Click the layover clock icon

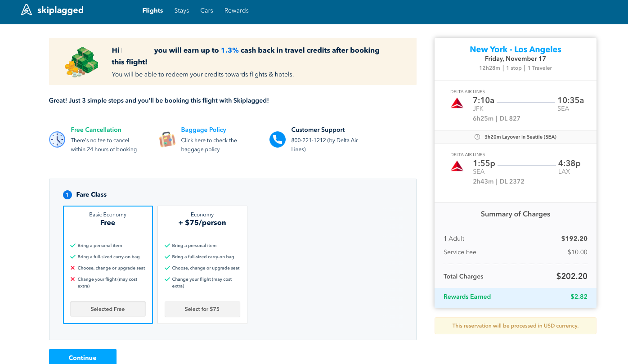coord(477,137)
